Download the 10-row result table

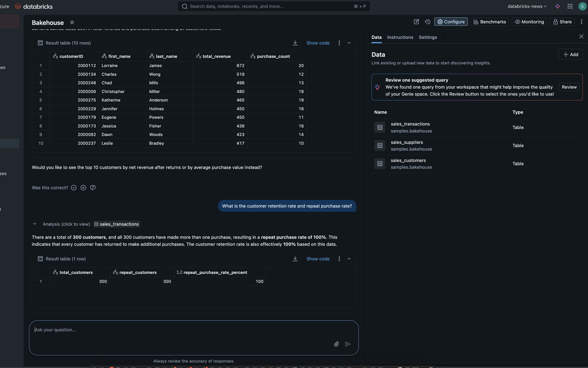pos(295,43)
